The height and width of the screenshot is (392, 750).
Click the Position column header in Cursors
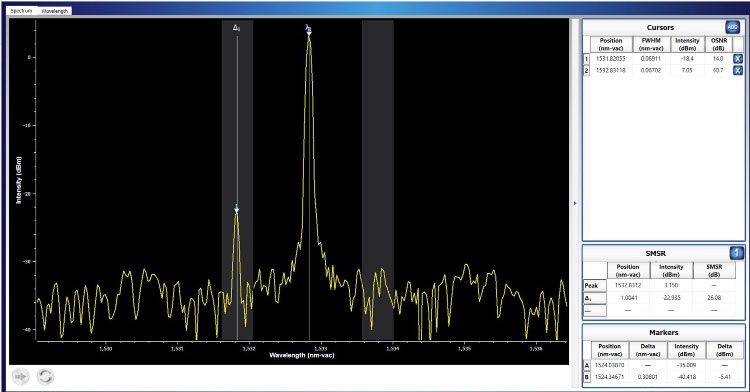[x=611, y=44]
